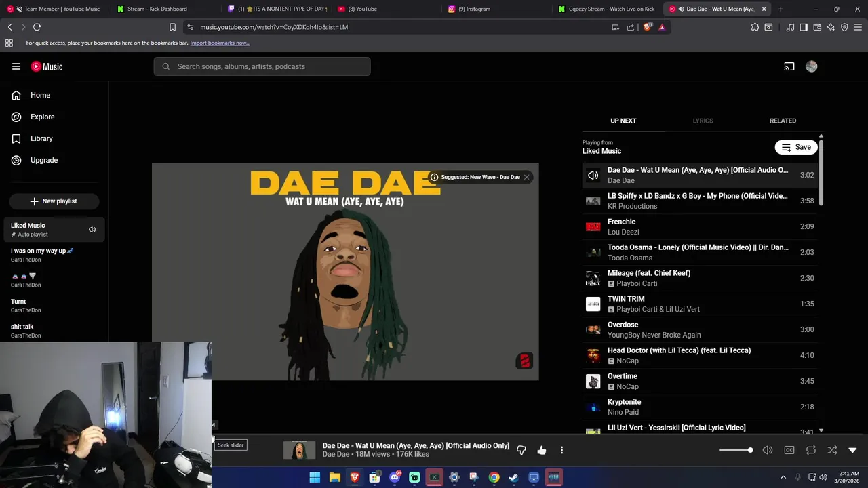Open the three-dot more actions menu in player bar
This screenshot has width=868, height=488.
(561, 450)
